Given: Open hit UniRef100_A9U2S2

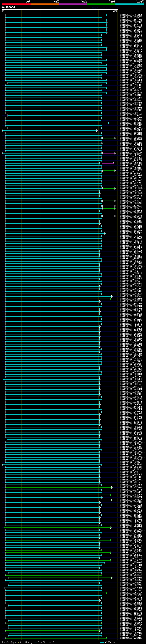Looking at the screenshot, I should pyautogui.click(x=131, y=35).
